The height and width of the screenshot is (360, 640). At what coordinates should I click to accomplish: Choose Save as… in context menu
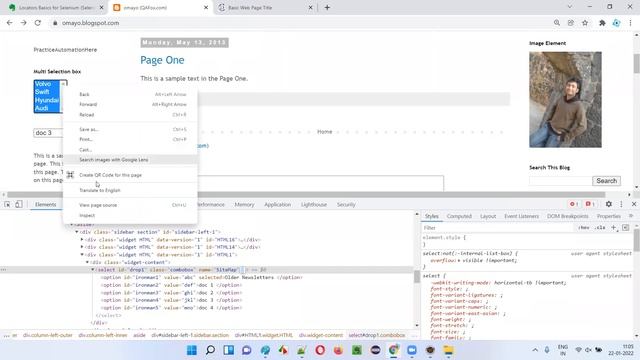tap(130, 129)
